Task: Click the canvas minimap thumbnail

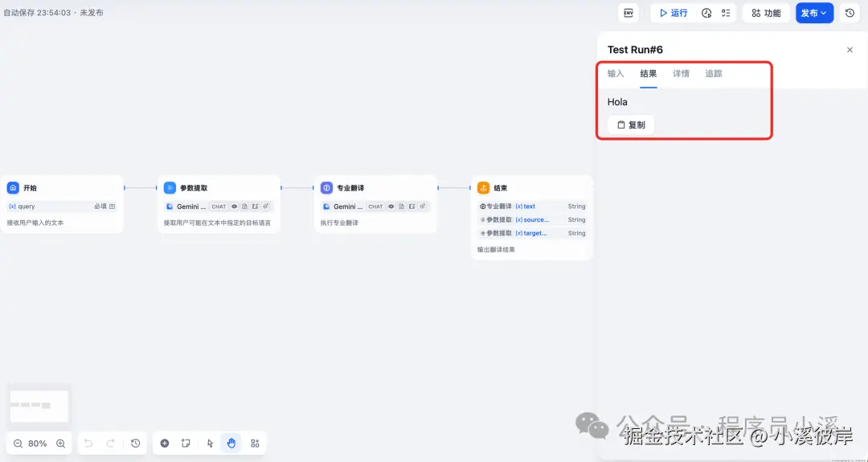Action: point(39,406)
